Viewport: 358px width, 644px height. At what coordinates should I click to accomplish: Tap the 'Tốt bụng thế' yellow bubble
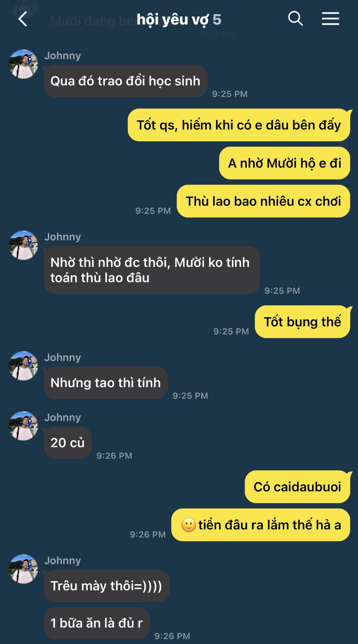[x=302, y=322]
